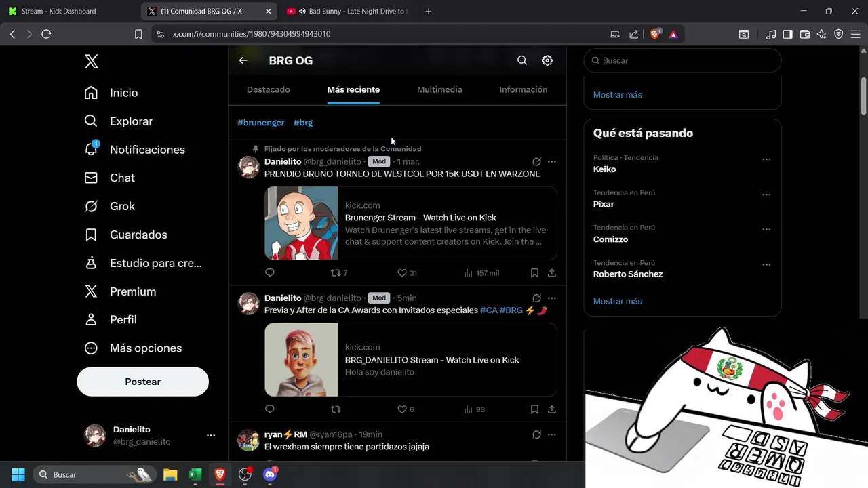Open Grok action on CA Awards post
The image size is (868, 488).
pyautogui.click(x=536, y=298)
